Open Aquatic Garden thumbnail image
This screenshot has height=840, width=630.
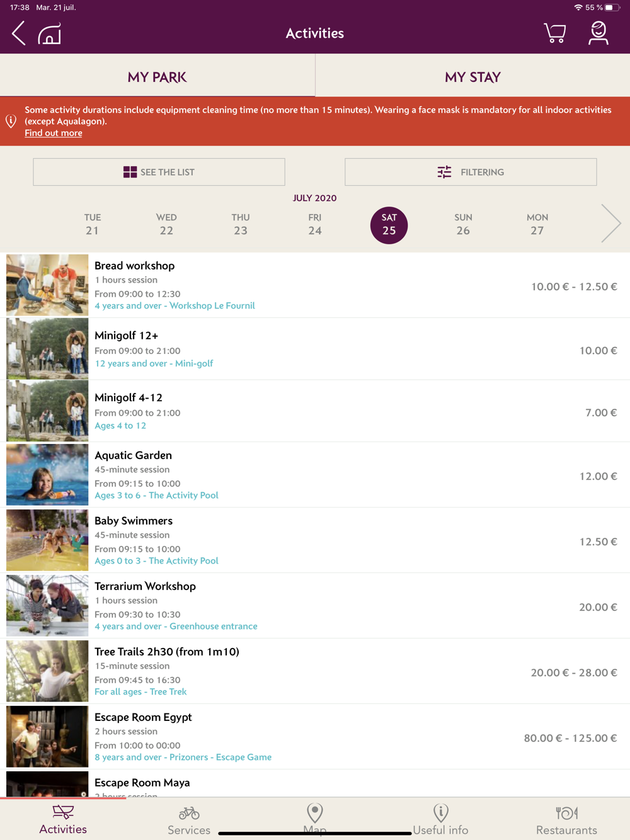[47, 475]
